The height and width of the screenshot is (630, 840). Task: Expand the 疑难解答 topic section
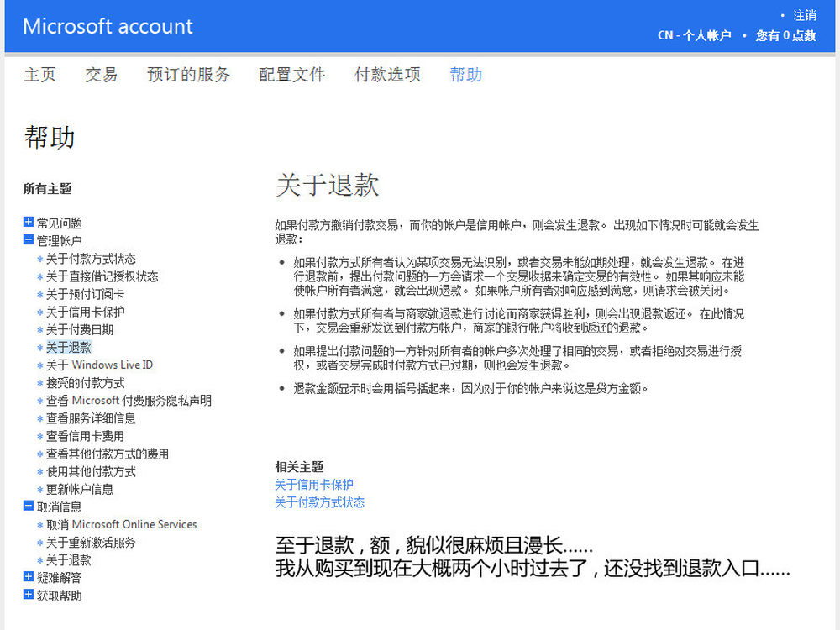(29, 576)
